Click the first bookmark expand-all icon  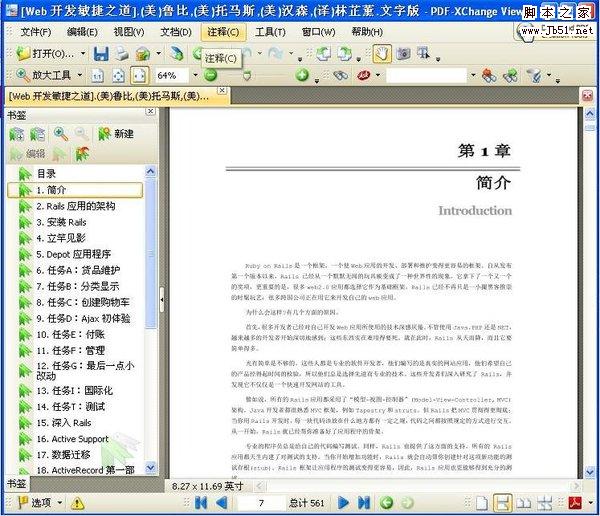[16, 134]
